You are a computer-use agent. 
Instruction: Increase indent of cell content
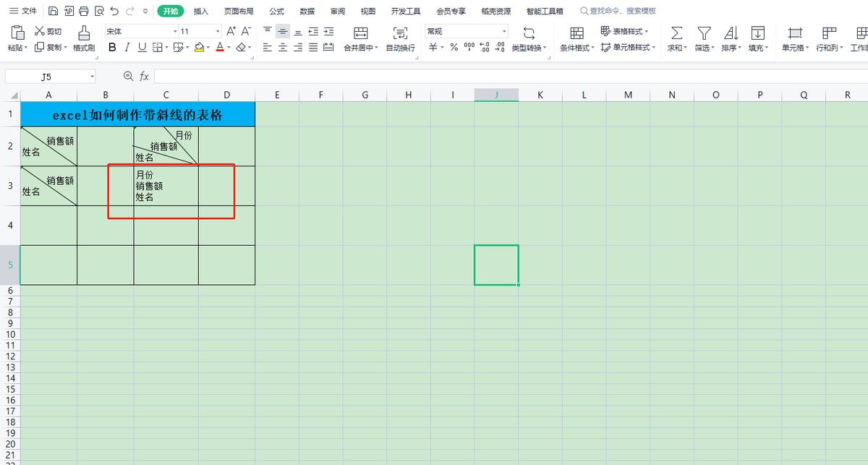(x=328, y=31)
